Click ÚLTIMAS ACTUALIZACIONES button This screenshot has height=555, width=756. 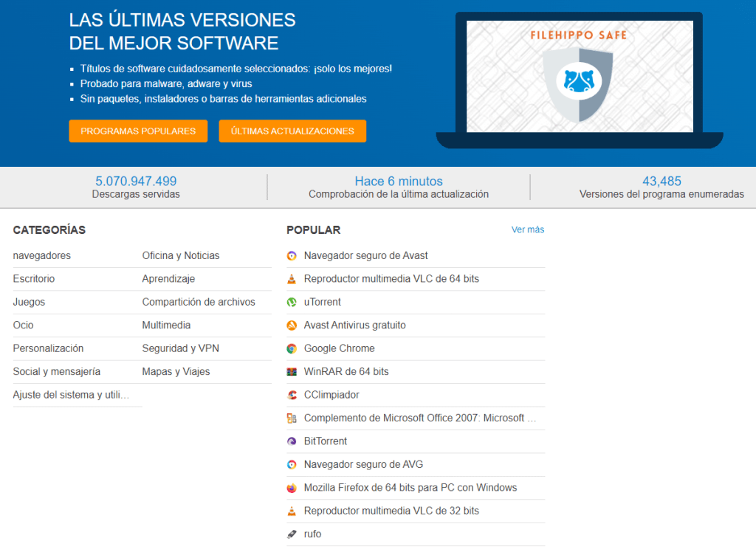click(292, 131)
